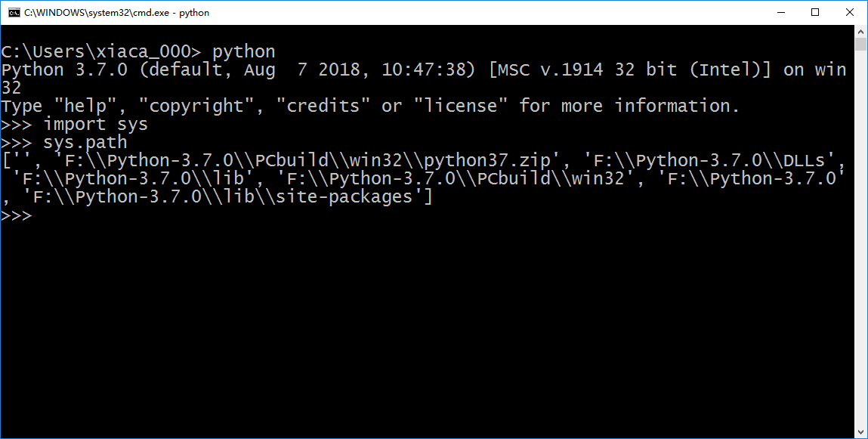The image size is (868, 439).
Task: Click the empty scrollbar track area
Action: 860,238
